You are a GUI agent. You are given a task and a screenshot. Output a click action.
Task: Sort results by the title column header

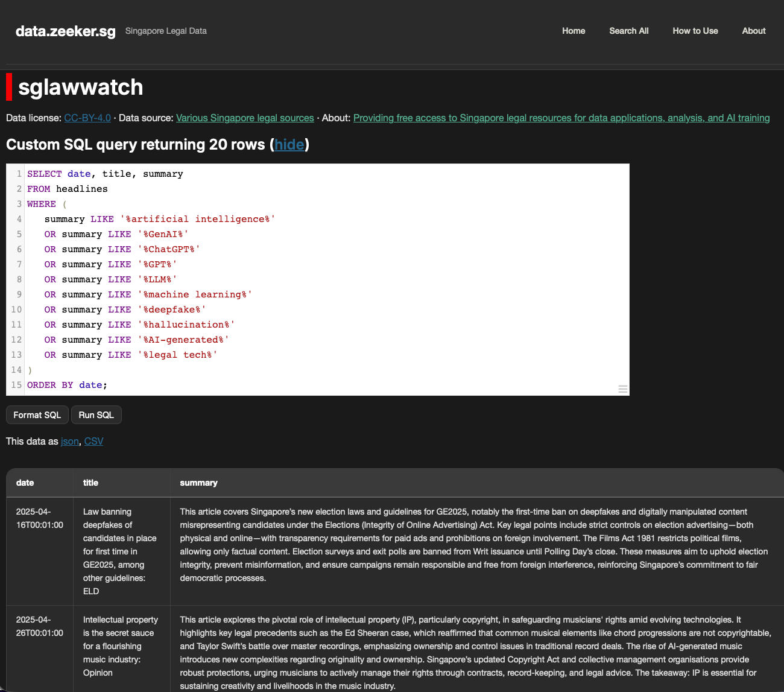click(x=90, y=483)
